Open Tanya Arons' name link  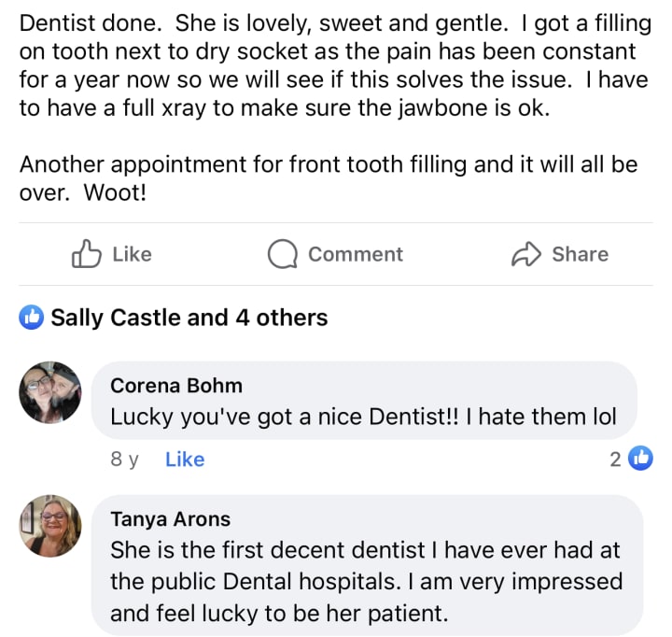pyautogui.click(x=170, y=518)
